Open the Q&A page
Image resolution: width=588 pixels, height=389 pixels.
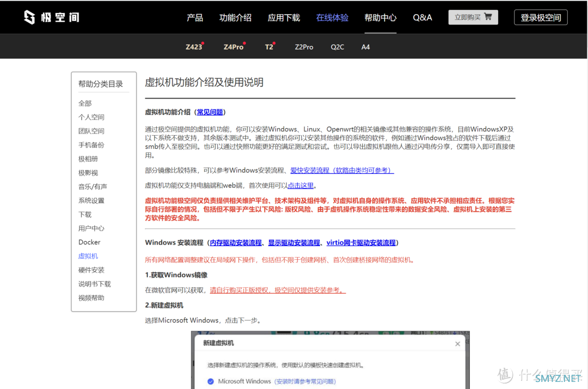tap(422, 17)
